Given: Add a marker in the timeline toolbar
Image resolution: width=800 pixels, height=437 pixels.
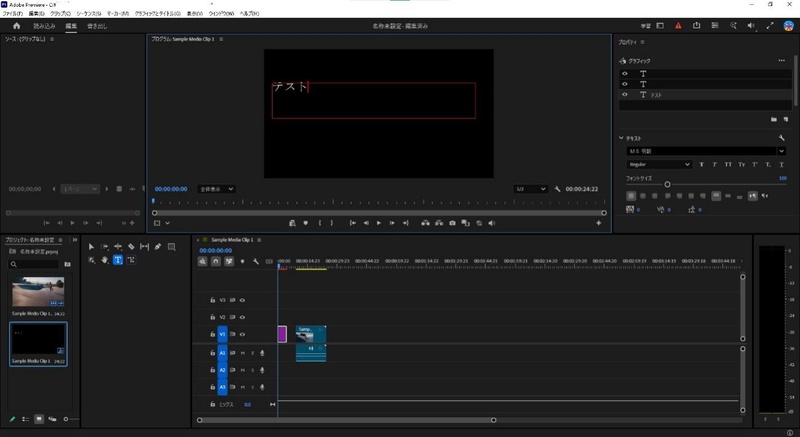Looking at the screenshot, I should [242, 262].
